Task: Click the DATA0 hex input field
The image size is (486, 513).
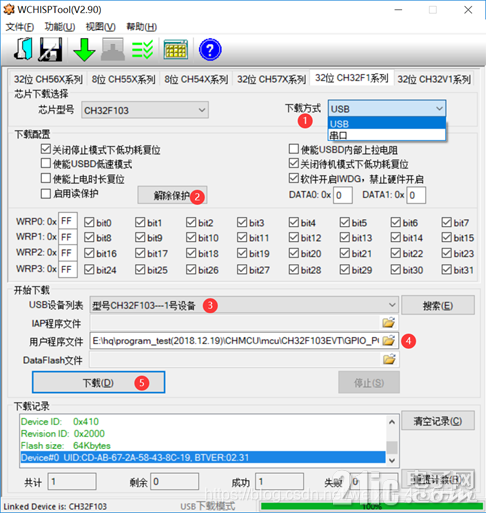Action: [x=343, y=195]
